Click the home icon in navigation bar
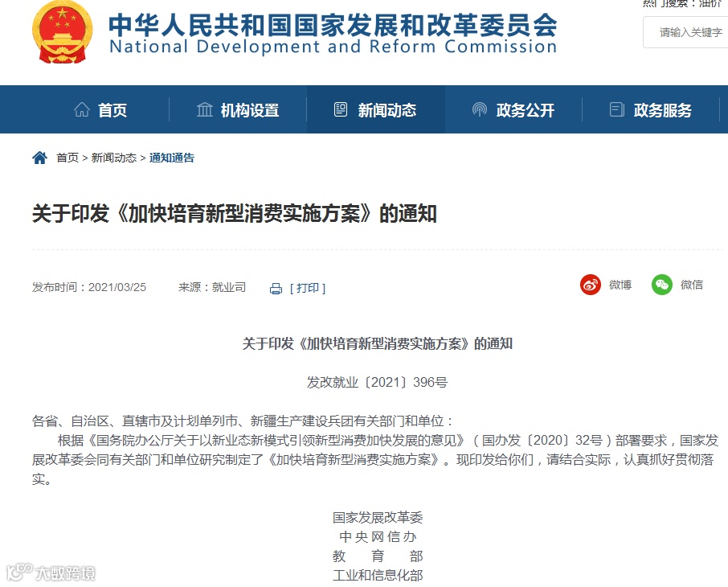 point(82,109)
